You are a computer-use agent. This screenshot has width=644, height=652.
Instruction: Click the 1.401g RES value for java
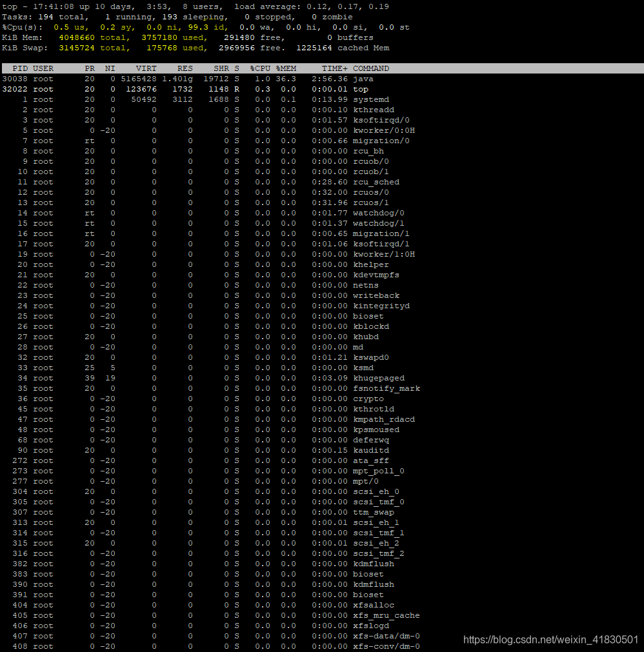tap(177, 79)
